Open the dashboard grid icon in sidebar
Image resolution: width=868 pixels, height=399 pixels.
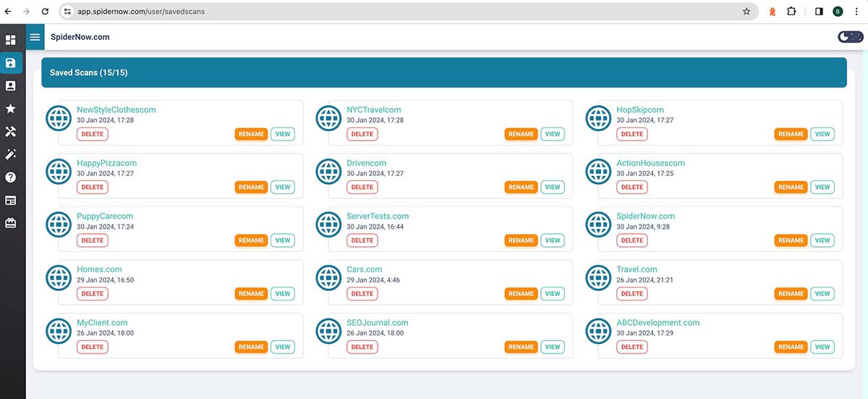pos(10,41)
